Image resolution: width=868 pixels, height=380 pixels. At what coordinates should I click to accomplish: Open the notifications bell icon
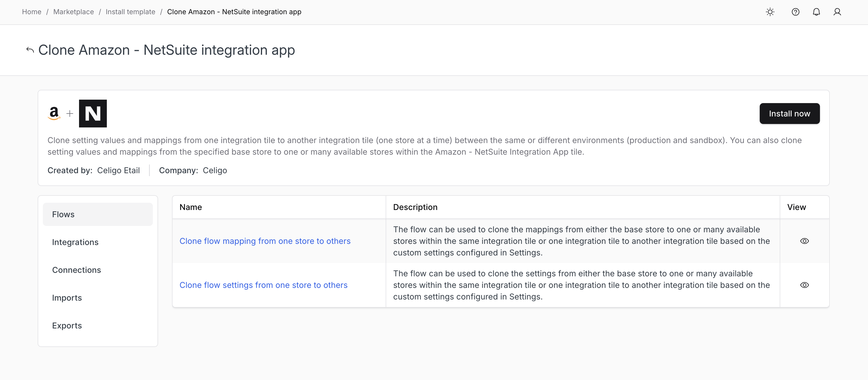tap(816, 12)
